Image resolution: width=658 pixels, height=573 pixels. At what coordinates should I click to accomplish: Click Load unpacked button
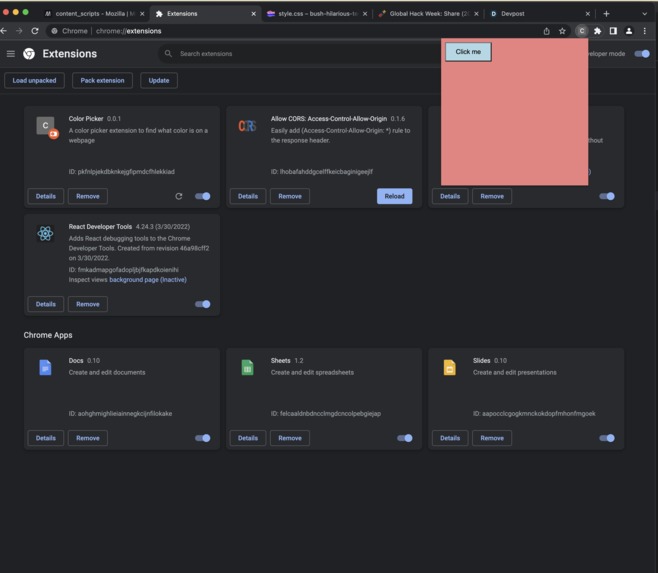pyautogui.click(x=34, y=80)
